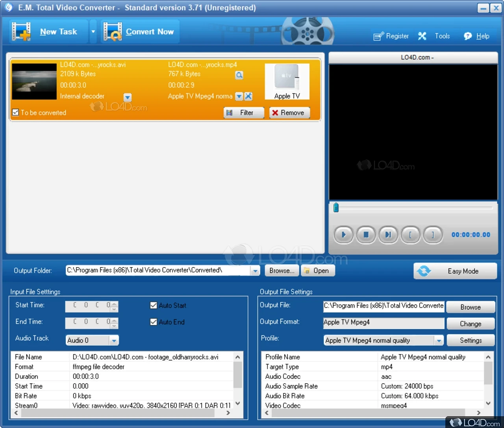Click the Output Folder path field

158,271
